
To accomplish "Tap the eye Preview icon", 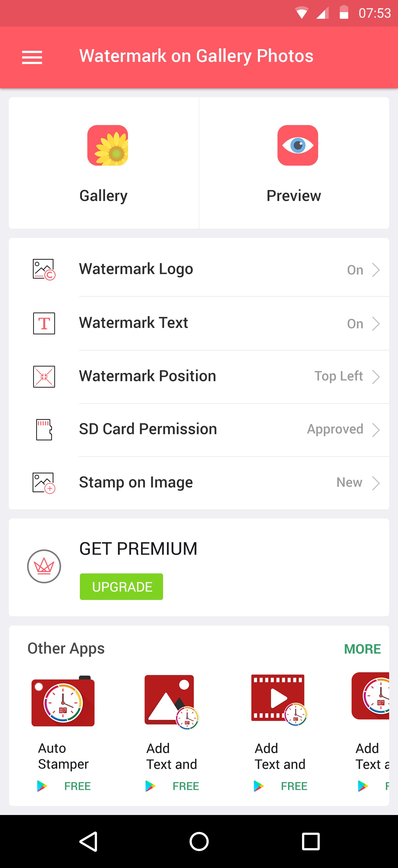I will [297, 145].
